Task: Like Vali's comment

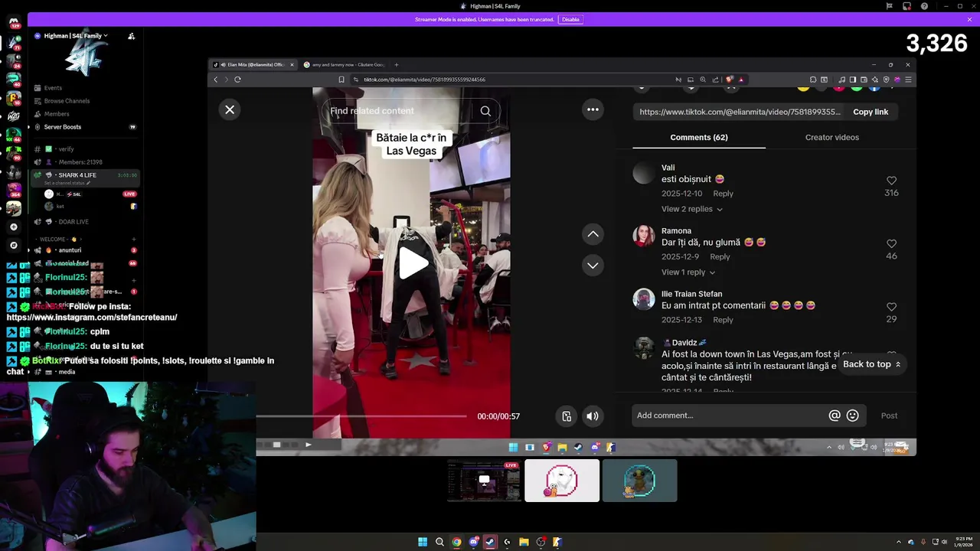Action: tap(891, 181)
